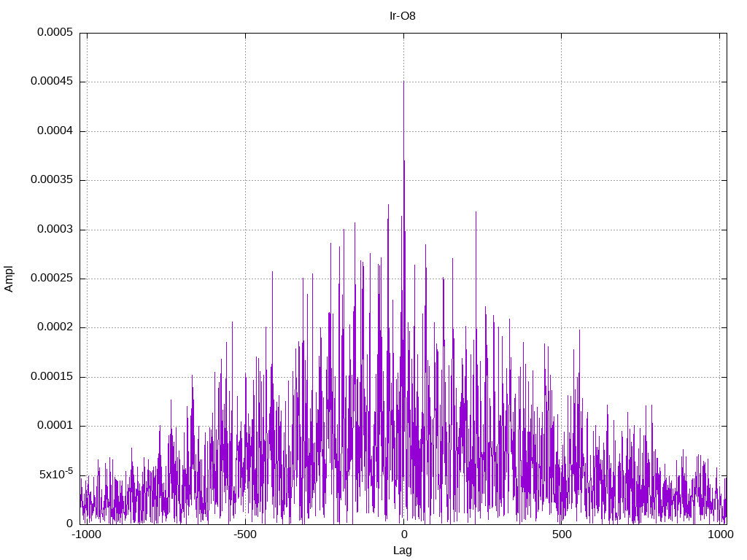
Task: Click the x-axis tick label 500
Action: tap(562, 534)
